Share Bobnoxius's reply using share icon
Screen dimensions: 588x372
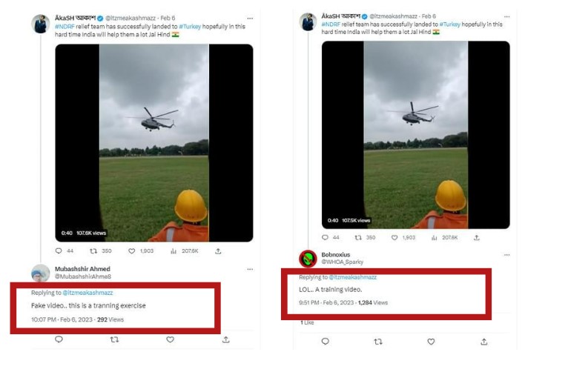pyautogui.click(x=483, y=342)
